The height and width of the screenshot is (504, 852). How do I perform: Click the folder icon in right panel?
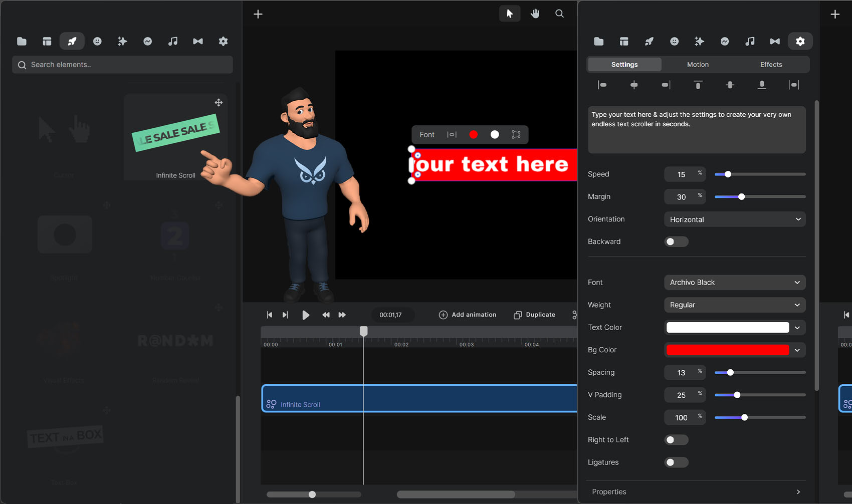coord(598,42)
